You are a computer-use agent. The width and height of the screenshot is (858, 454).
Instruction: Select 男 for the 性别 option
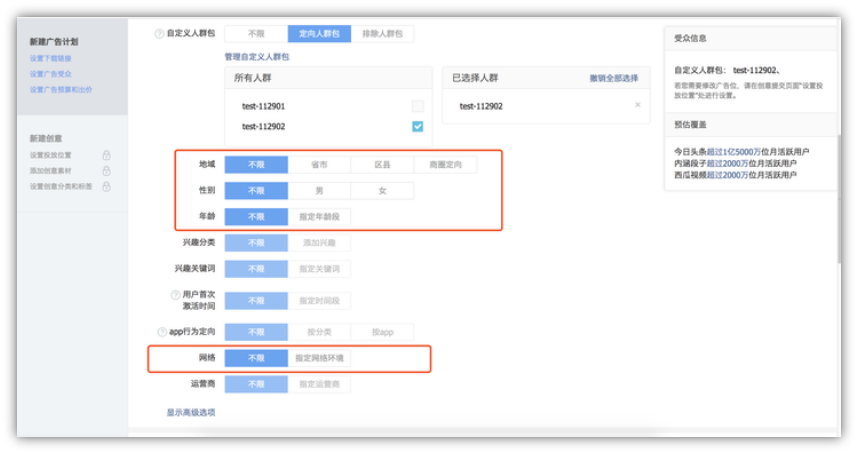(319, 190)
